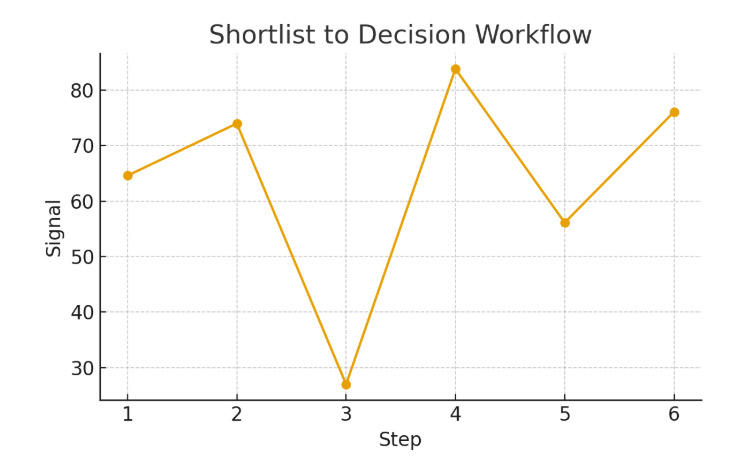Click the Step x-axis label
Screen dimensions: 749x462
click(400, 440)
